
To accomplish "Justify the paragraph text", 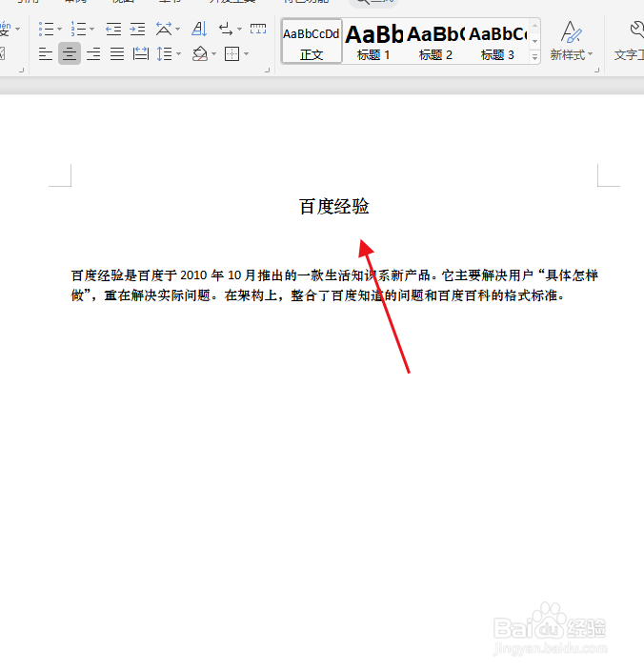I will coord(117,54).
